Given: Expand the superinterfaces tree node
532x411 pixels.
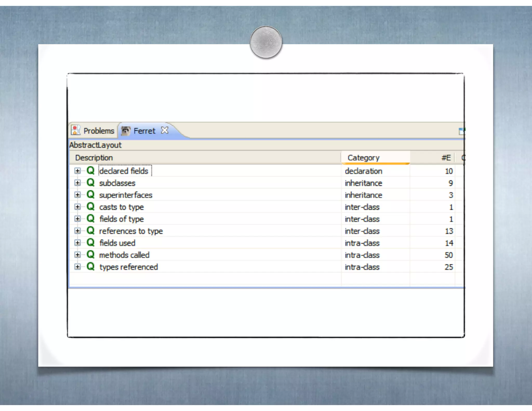Looking at the screenshot, I should pyautogui.click(x=77, y=195).
